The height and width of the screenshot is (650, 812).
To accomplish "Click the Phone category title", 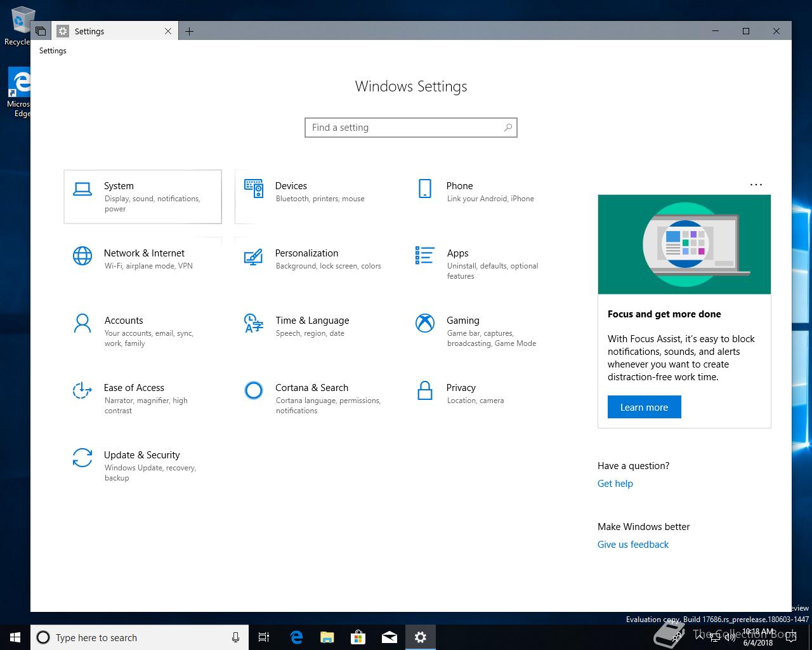I will coord(460,186).
